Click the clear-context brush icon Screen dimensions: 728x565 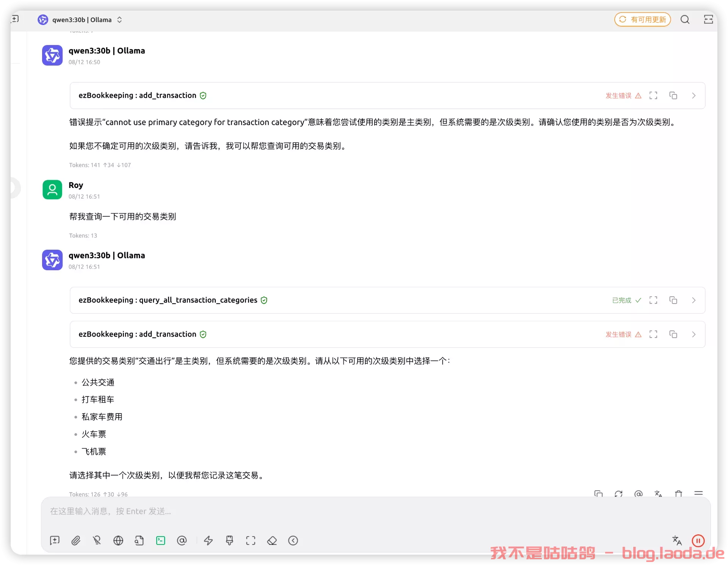(229, 540)
